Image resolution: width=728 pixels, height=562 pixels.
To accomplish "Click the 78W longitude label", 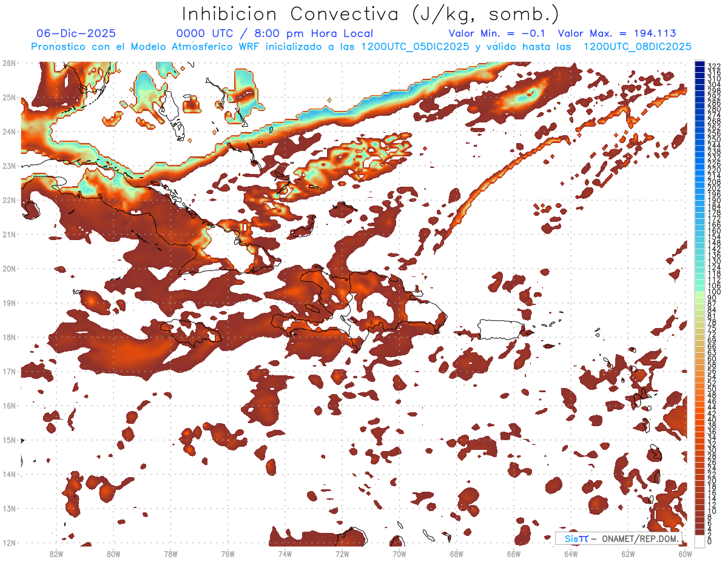I will [x=170, y=554].
